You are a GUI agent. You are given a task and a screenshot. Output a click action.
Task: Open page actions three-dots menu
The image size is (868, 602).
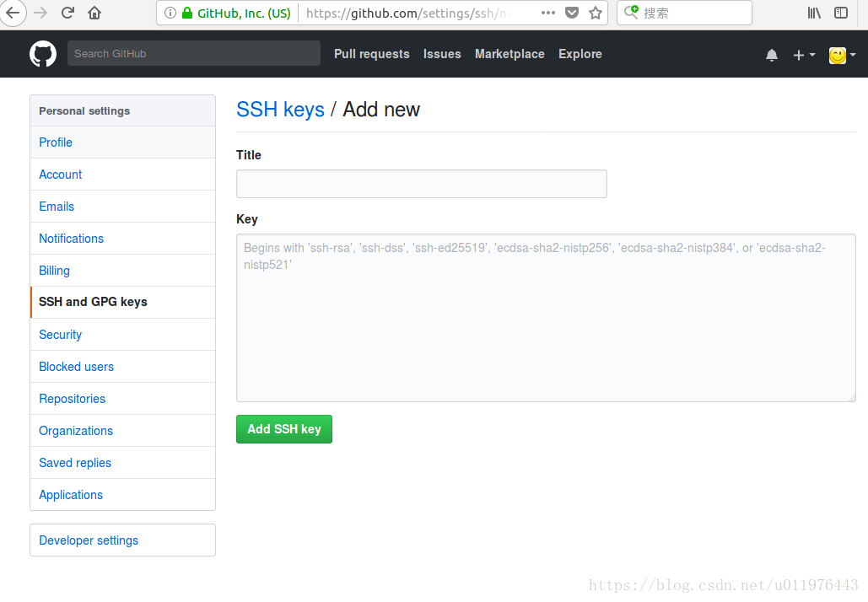click(548, 13)
